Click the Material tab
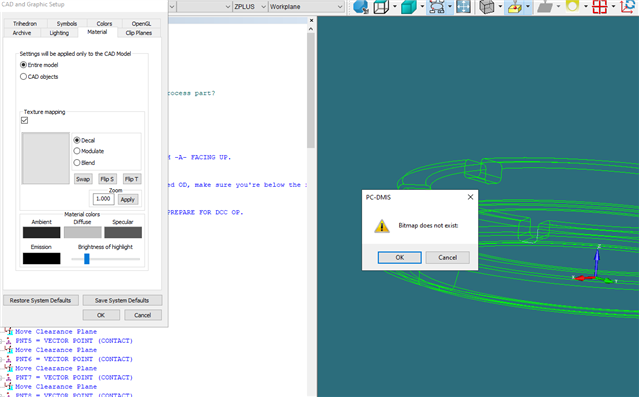The image size is (639, 397). pyautogui.click(x=97, y=32)
